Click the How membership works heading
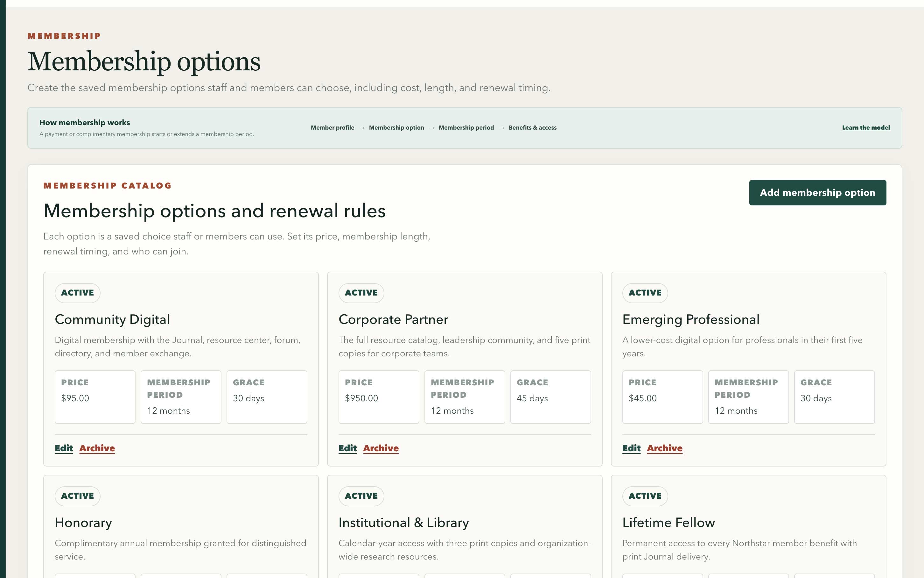 click(85, 122)
